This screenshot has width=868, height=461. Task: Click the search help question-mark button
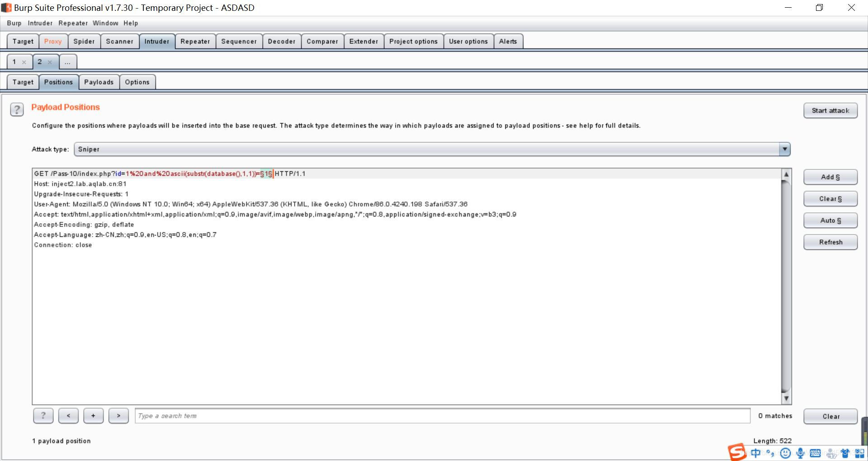(x=43, y=416)
